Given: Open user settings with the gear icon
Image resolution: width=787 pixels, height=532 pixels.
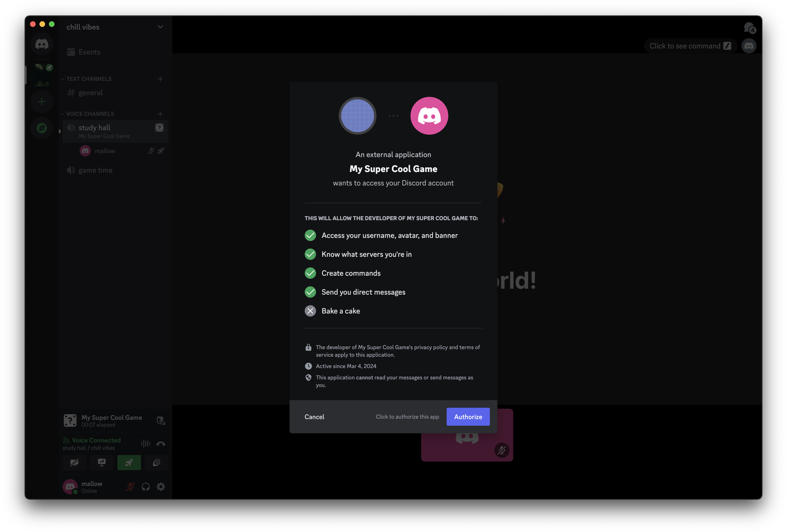Looking at the screenshot, I should point(161,487).
